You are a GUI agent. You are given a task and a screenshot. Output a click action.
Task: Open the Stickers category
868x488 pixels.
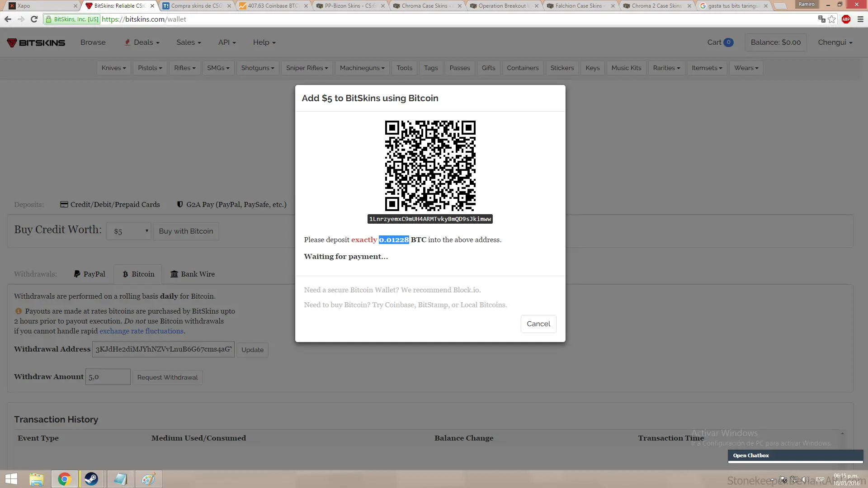tap(562, 68)
